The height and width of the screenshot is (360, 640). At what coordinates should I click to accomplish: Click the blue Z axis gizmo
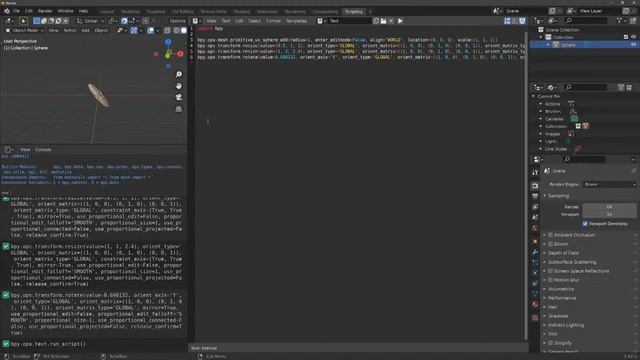coord(168,42)
